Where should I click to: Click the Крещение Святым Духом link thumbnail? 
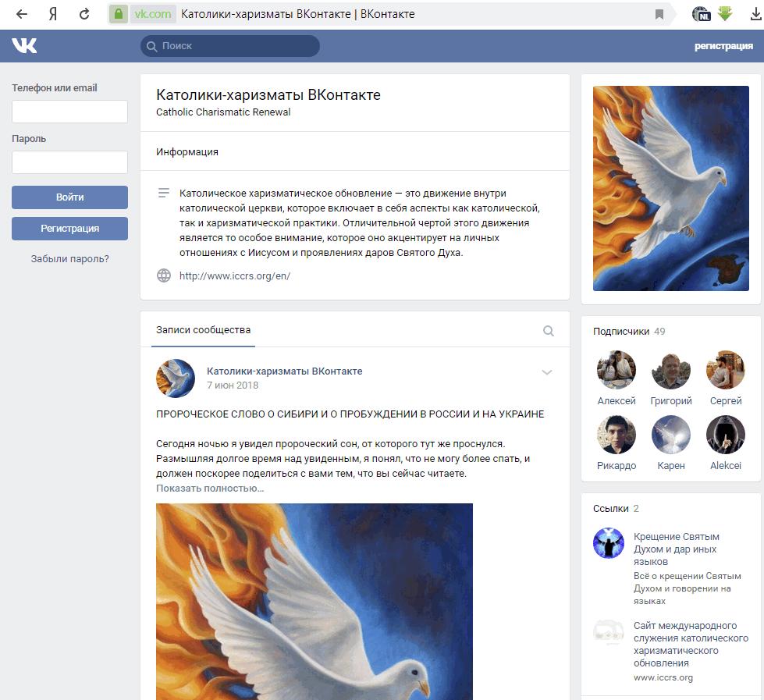point(609,542)
